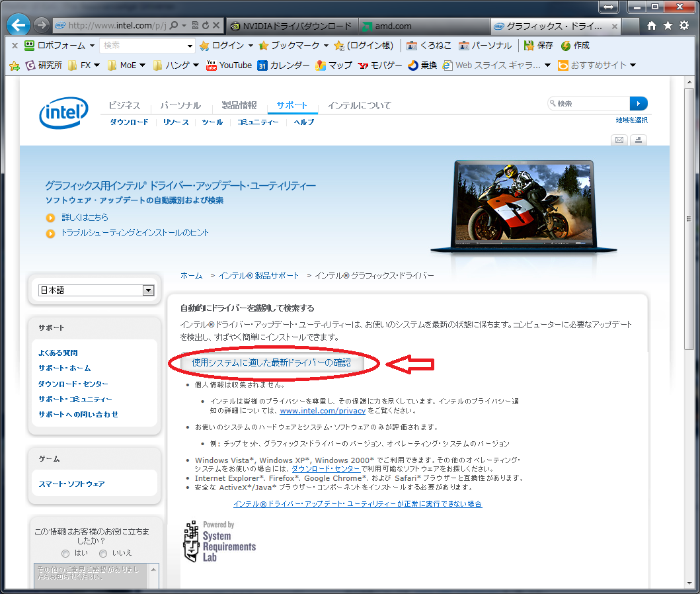700x594 pixels.
Task: Open the RoboForm search box dropdown arrow
Action: (190, 46)
